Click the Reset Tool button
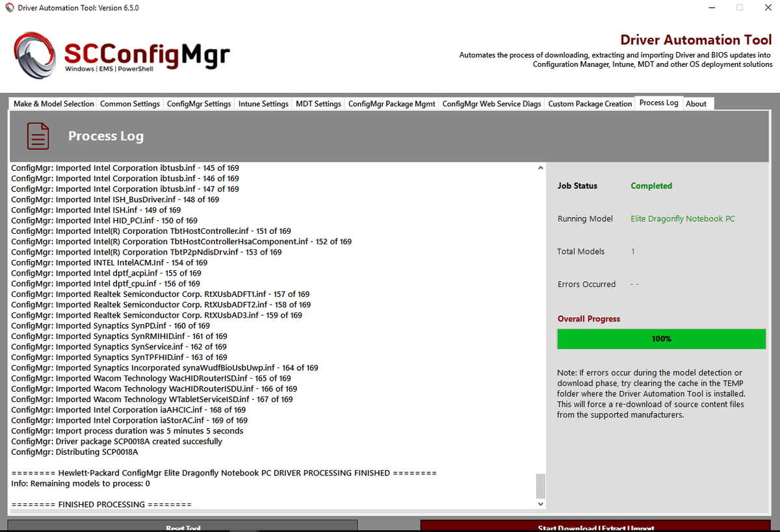Image resolution: width=780 pixels, height=532 pixels. point(183,526)
